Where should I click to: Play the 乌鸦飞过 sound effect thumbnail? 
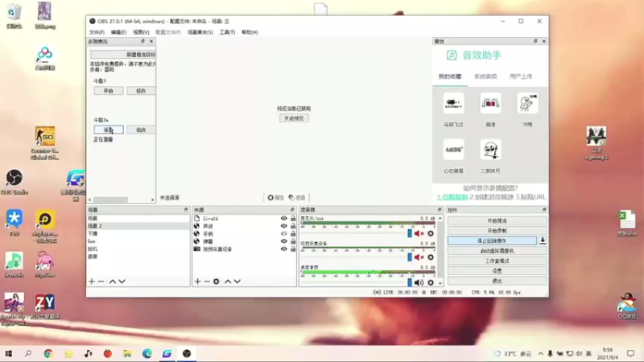pyautogui.click(x=453, y=103)
